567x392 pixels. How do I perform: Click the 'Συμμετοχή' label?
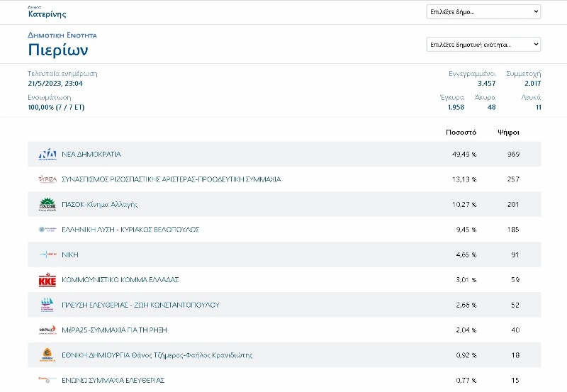(x=524, y=74)
